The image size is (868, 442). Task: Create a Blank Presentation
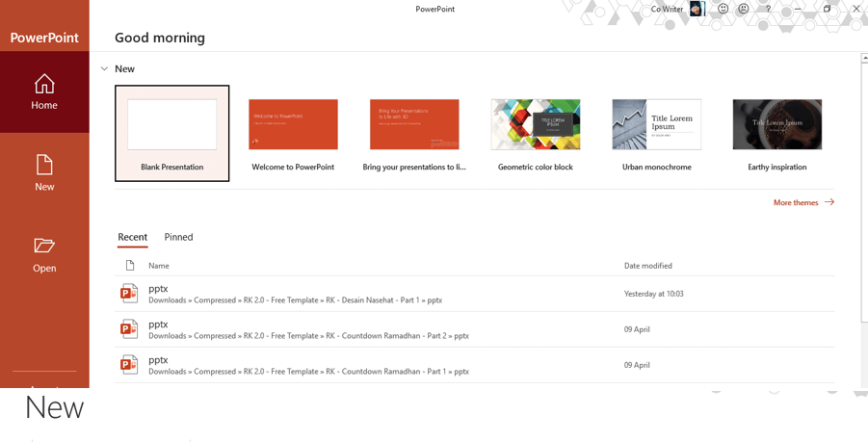point(172,133)
